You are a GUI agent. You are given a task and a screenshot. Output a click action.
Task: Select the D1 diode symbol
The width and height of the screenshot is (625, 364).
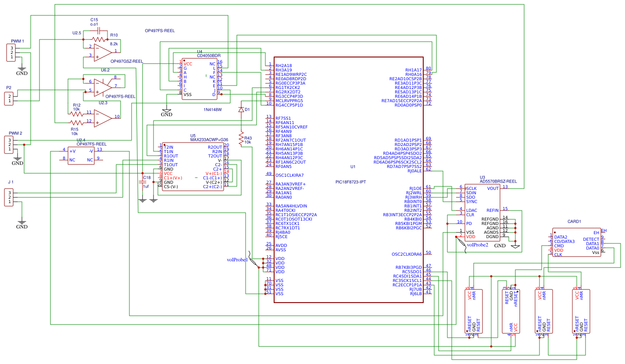(x=241, y=110)
